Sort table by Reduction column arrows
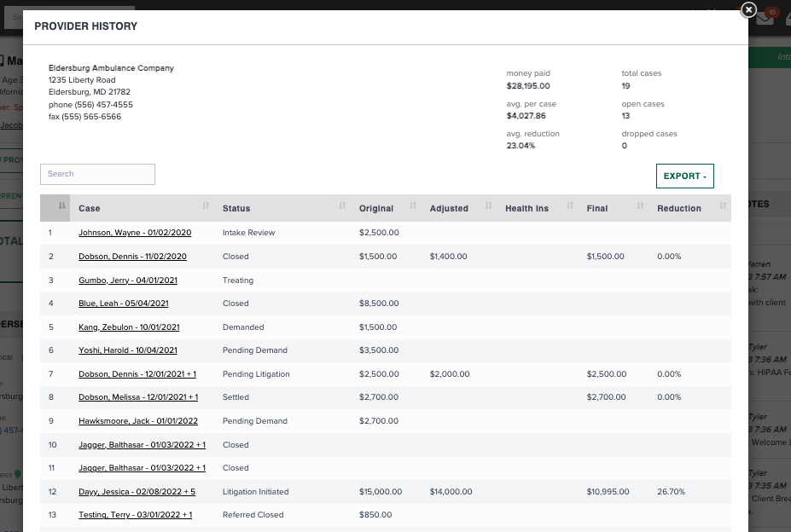Image resolution: width=791 pixels, height=532 pixels. click(723, 205)
